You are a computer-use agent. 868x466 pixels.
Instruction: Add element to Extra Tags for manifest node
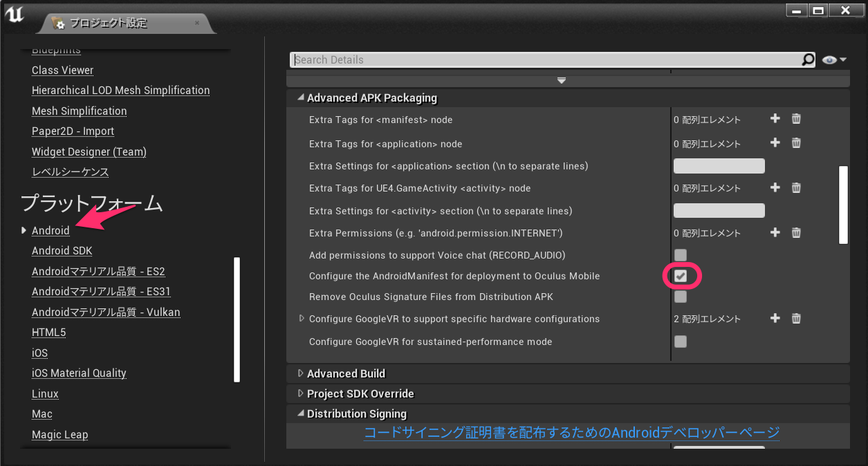tap(775, 119)
